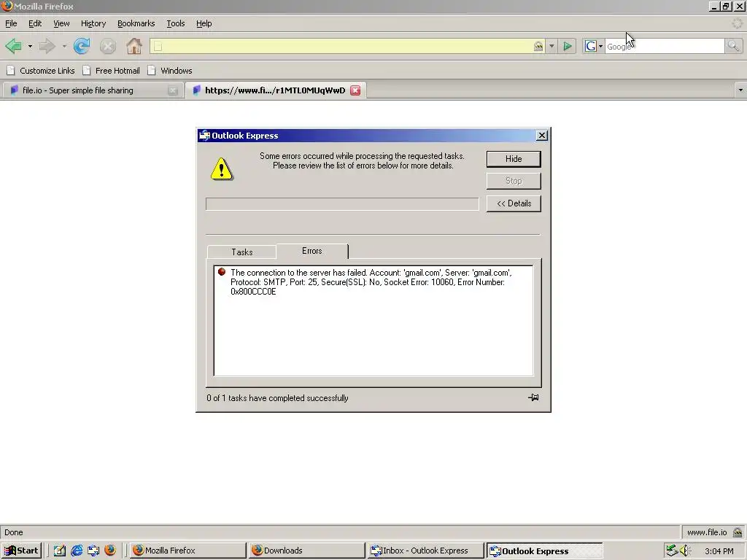This screenshot has height=560, width=747.
Task: Close the Outlook Express error dialog
Action: [542, 136]
